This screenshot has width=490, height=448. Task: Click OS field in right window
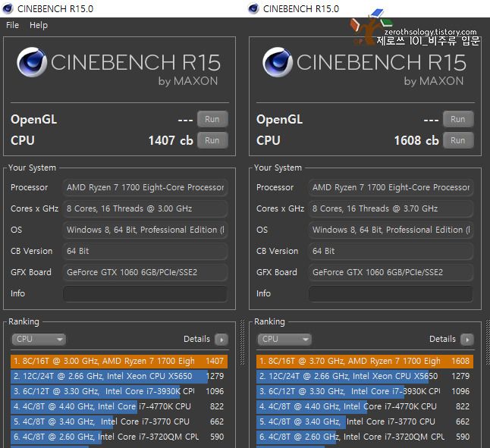(x=391, y=230)
